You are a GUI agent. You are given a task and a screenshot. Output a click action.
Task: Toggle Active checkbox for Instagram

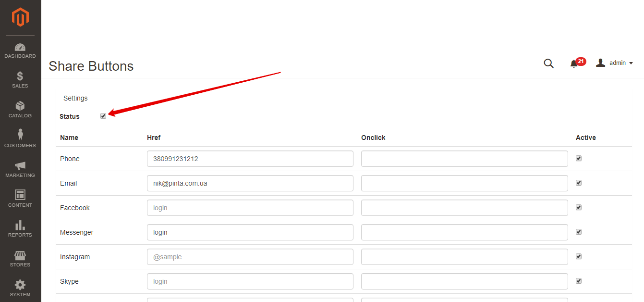[x=579, y=256]
